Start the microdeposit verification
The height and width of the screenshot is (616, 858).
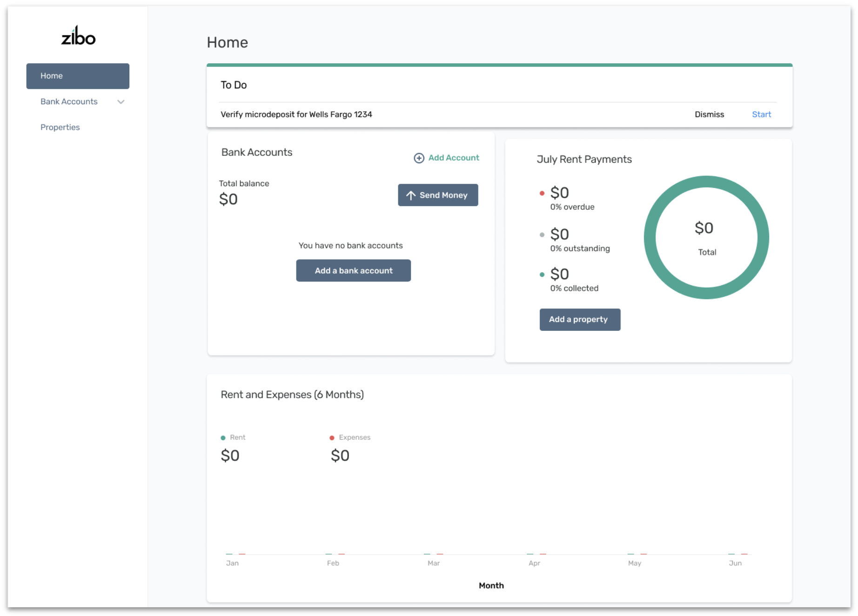point(761,114)
